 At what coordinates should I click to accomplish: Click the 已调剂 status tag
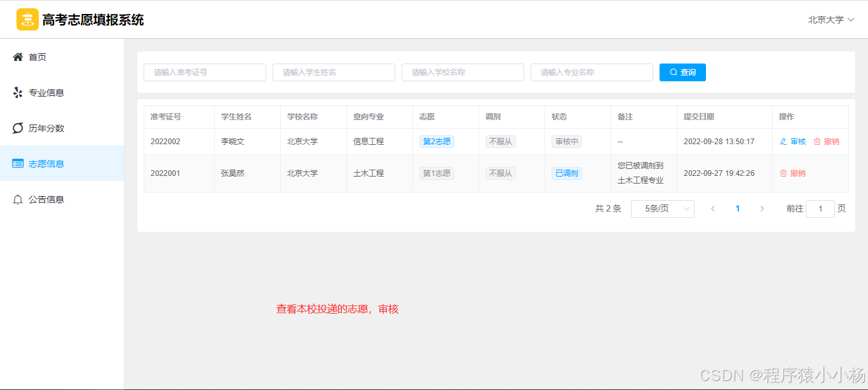point(567,173)
